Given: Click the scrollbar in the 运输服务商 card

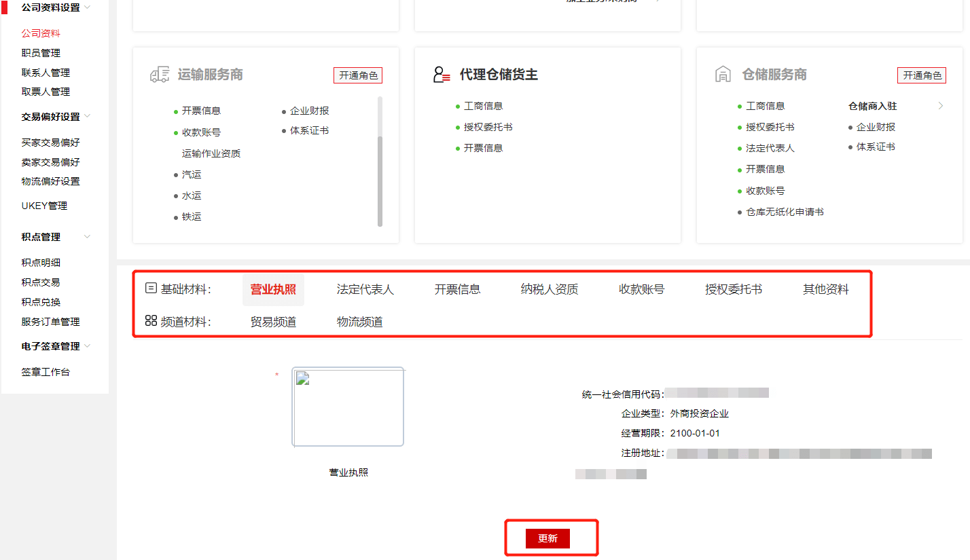Looking at the screenshot, I should 380,181.
